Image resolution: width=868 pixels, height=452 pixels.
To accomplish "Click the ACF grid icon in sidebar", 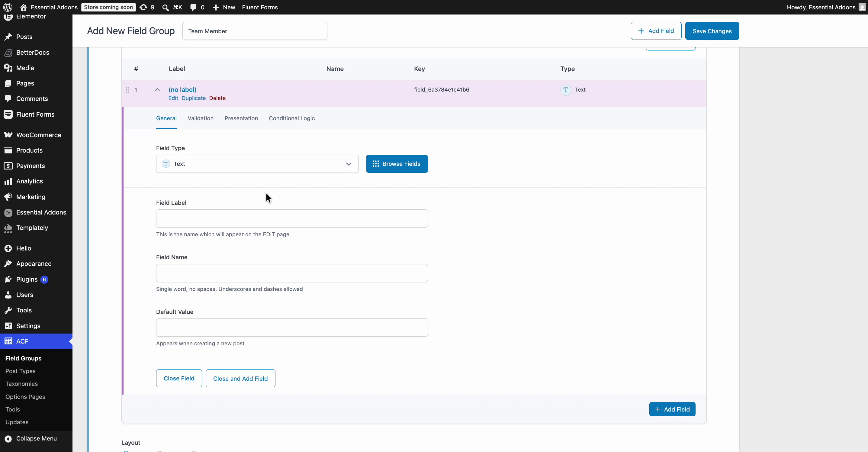I will pyautogui.click(x=8, y=341).
